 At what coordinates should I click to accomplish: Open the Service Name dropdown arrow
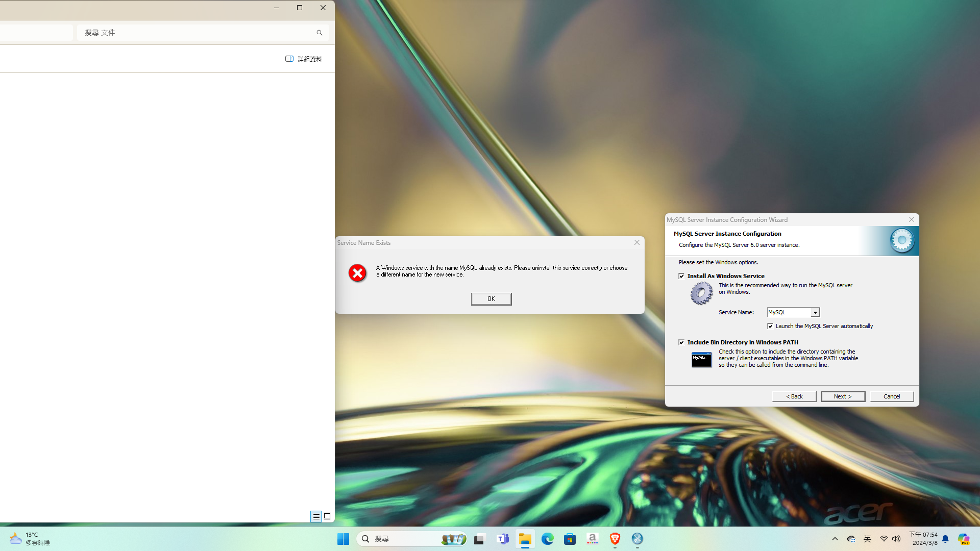815,312
